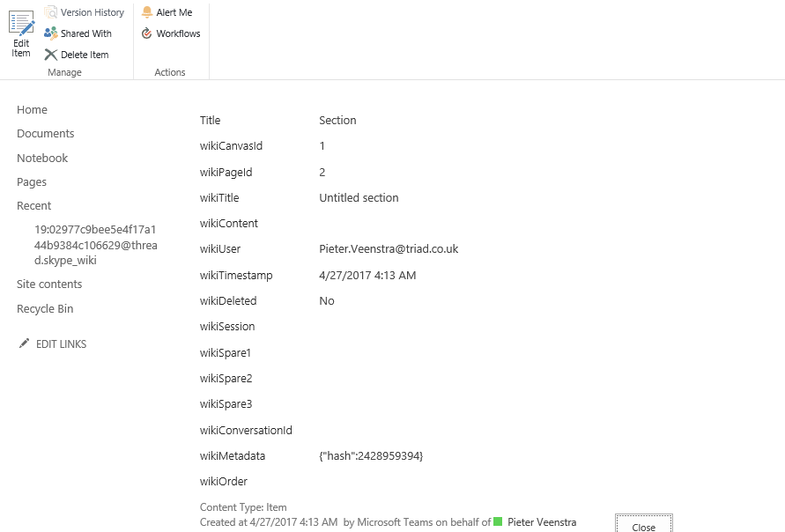Click the Version History page icon
Viewport: 785px width, 532px height.
[50, 12]
